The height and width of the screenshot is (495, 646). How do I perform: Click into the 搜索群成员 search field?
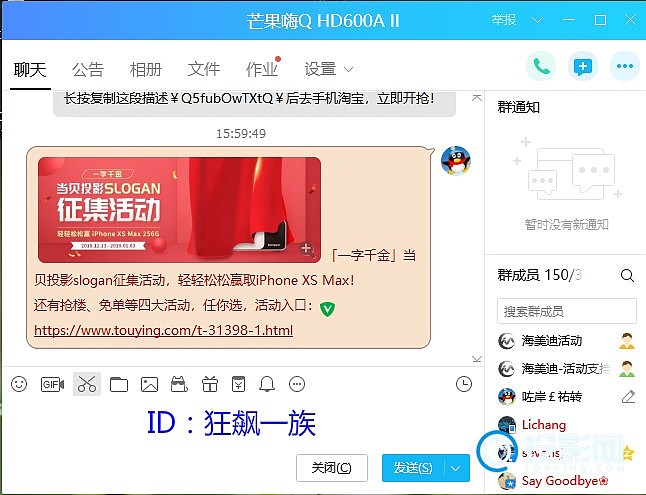pos(566,311)
